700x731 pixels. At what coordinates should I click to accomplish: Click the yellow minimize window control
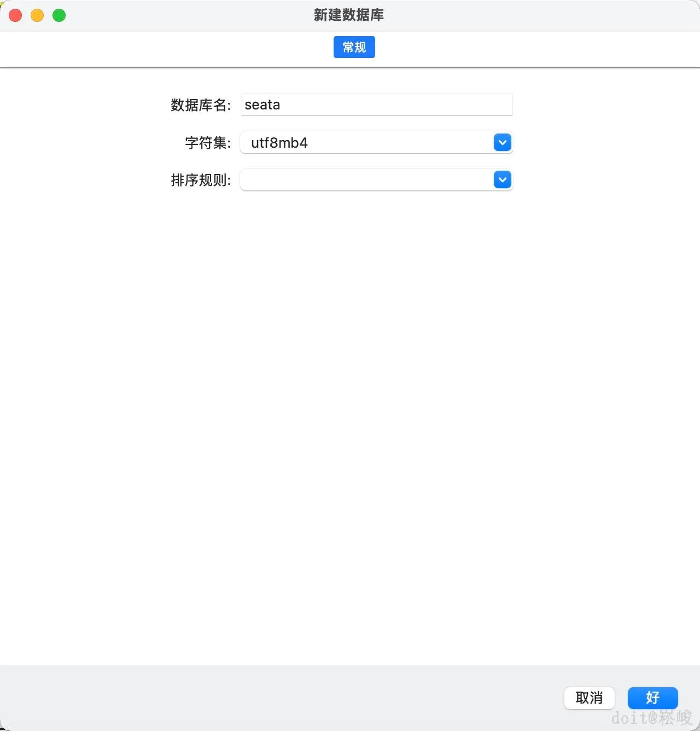coord(37,15)
